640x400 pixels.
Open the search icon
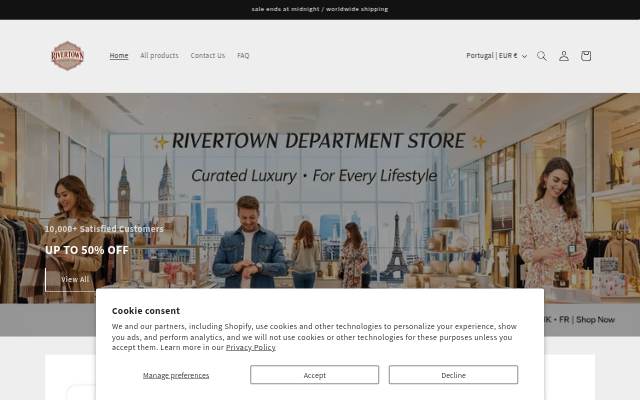pos(542,56)
